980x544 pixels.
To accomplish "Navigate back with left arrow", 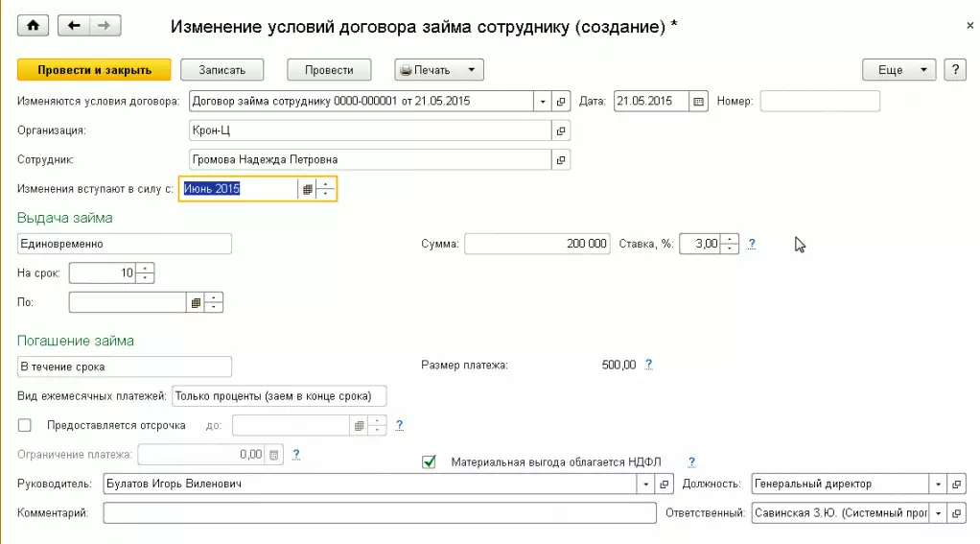I will click(x=74, y=26).
